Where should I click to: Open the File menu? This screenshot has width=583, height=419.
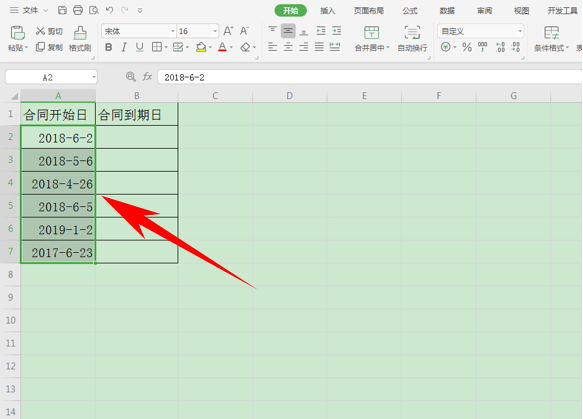(x=29, y=10)
